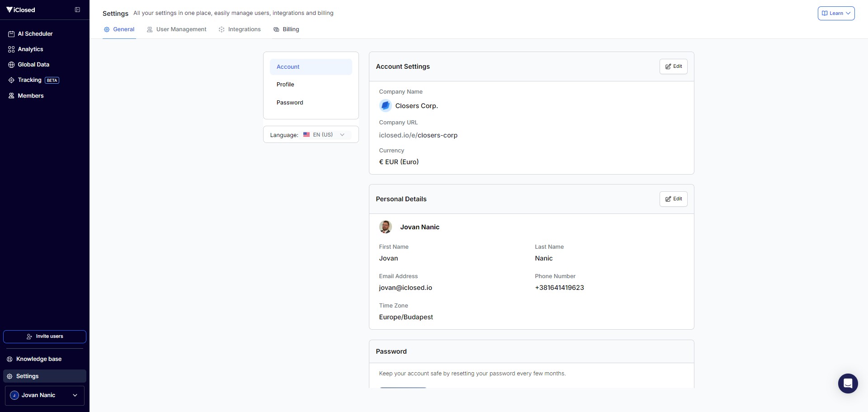Viewport: 868px width, 412px height.
Task: Click the Closers Corp. company logo
Action: click(x=385, y=106)
